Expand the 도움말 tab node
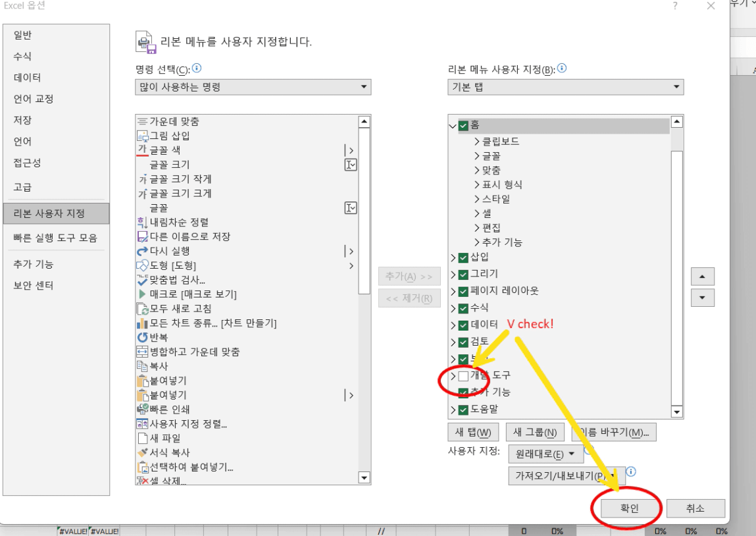The image size is (756, 536). click(x=453, y=410)
